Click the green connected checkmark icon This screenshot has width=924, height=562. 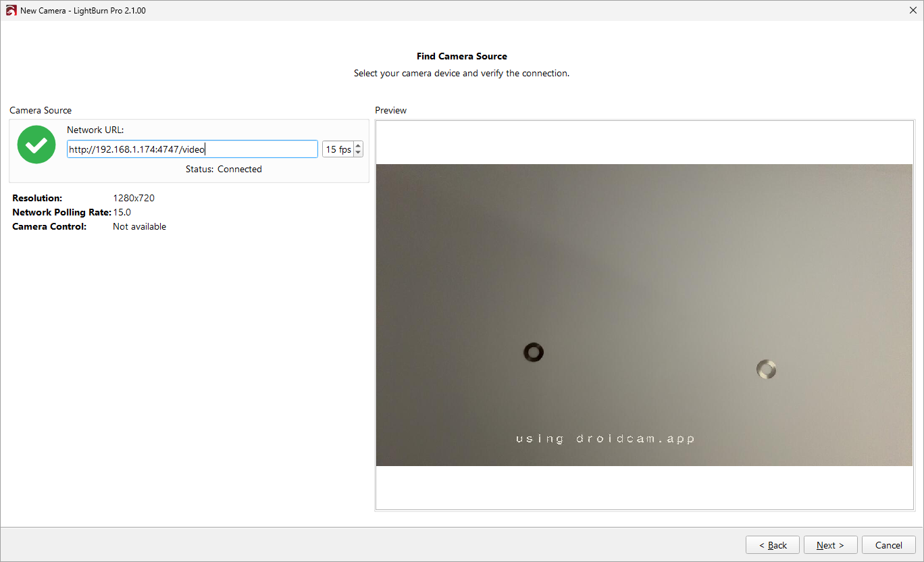click(x=36, y=145)
